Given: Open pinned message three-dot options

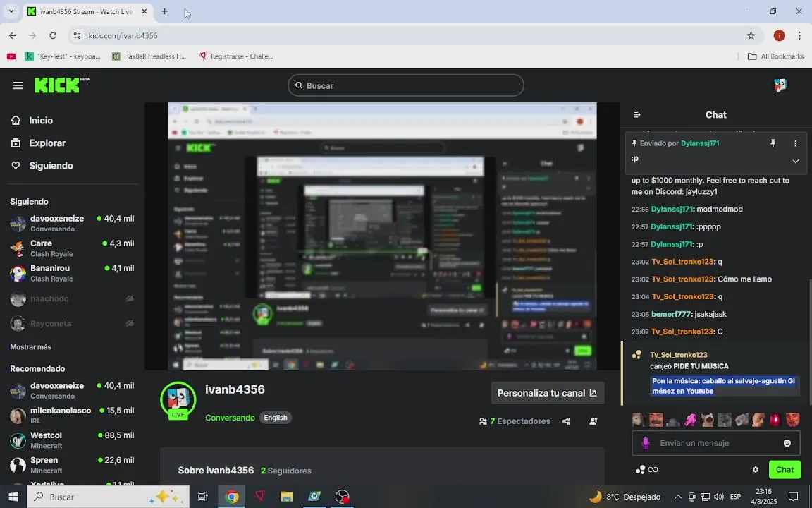Looking at the screenshot, I should 795,144.
